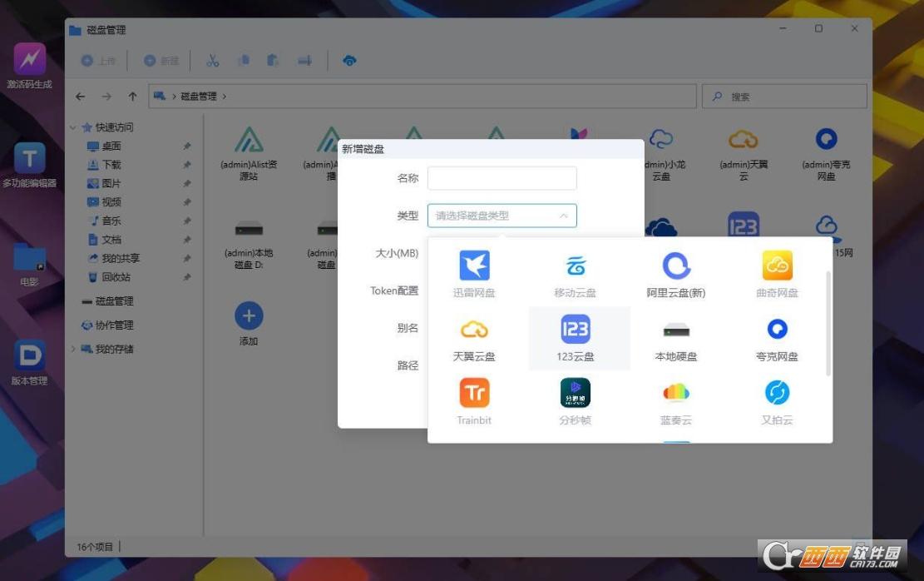
Task: Unpin 下载 using its pin icon
Action: (187, 165)
